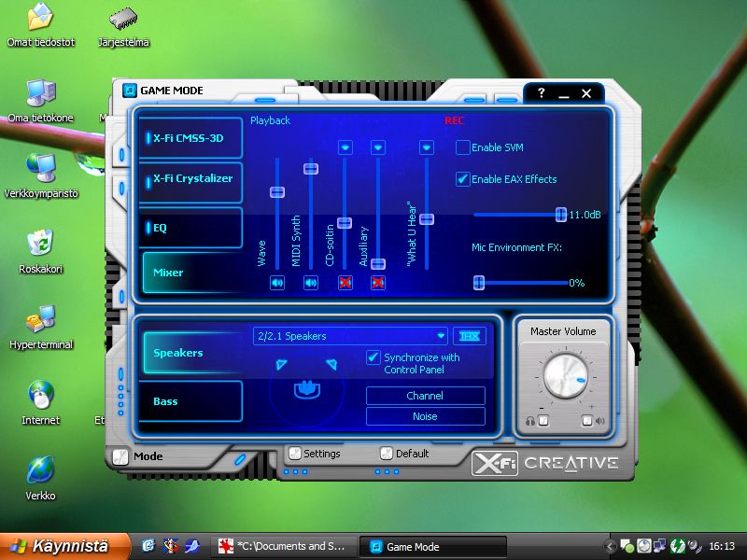Expand the What U Hear dropdown arrow
The image size is (747, 560).
click(x=427, y=147)
